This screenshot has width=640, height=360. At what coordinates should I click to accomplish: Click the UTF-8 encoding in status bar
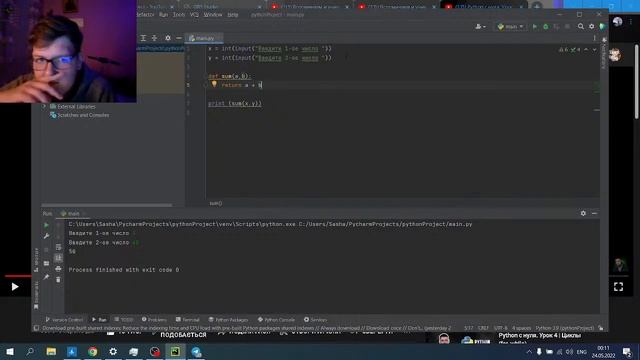(500, 328)
